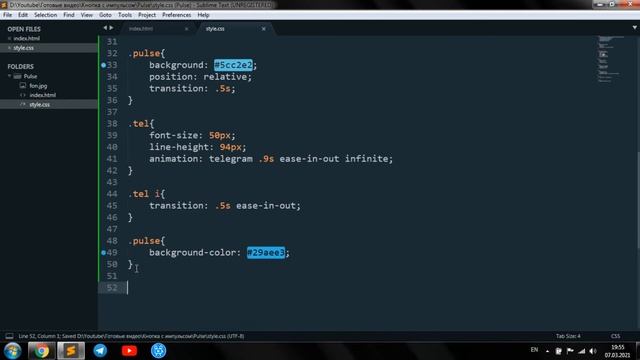Select style.css in Open Files
The height and width of the screenshot is (360, 640).
pyautogui.click(x=24, y=48)
